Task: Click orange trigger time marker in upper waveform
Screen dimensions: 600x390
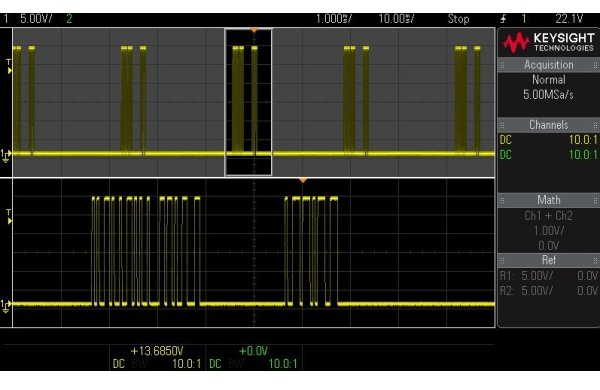Action: coord(254,30)
